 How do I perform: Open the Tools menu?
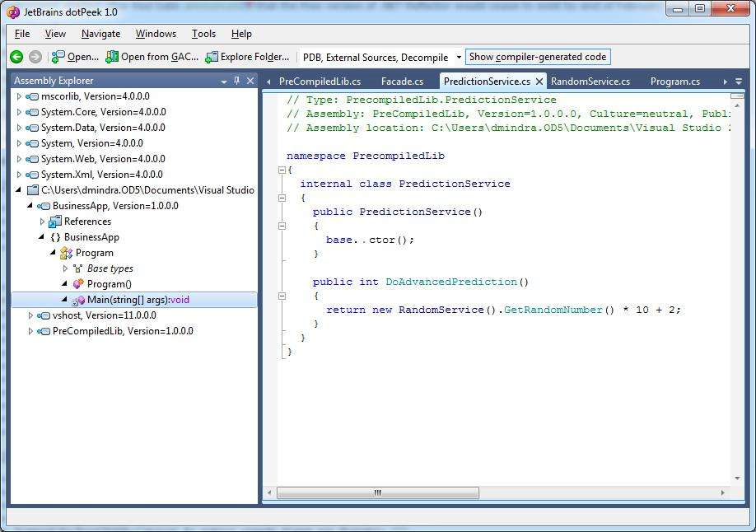pyautogui.click(x=203, y=34)
